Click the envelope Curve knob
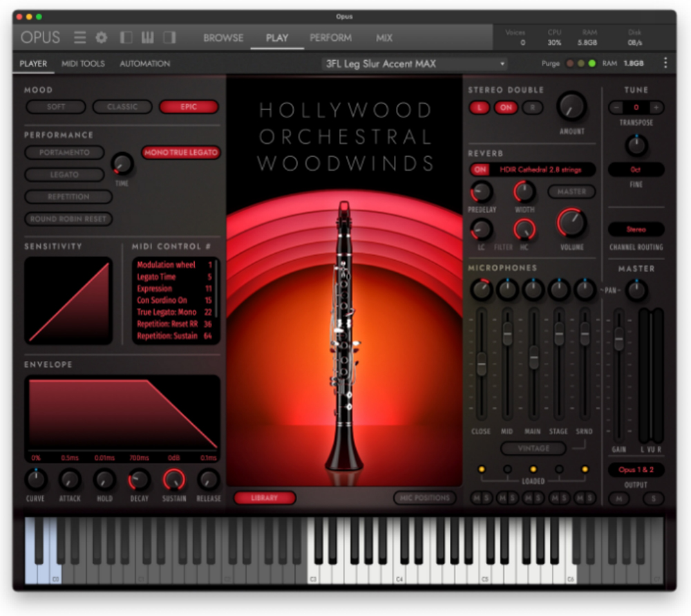 [35, 480]
